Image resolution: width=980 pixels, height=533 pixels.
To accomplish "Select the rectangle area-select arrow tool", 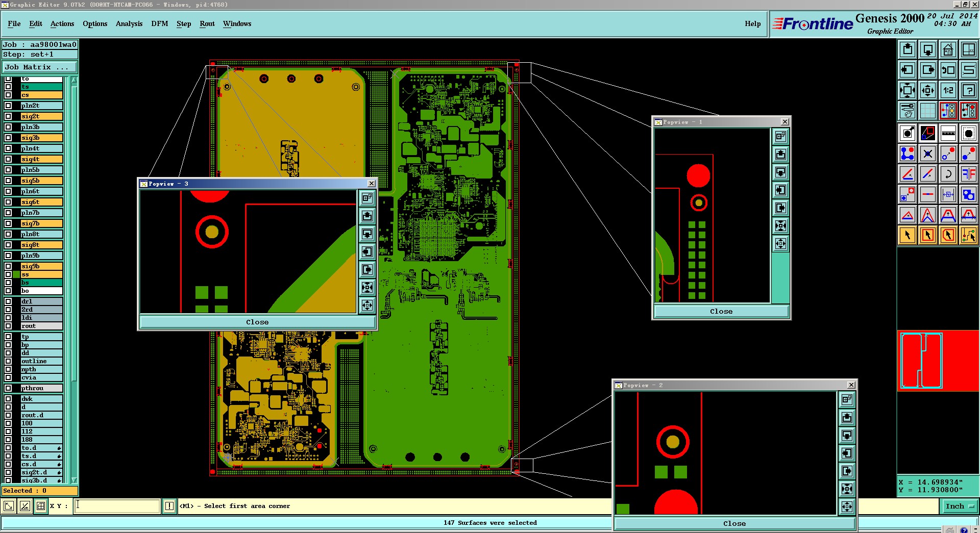I will [928, 235].
